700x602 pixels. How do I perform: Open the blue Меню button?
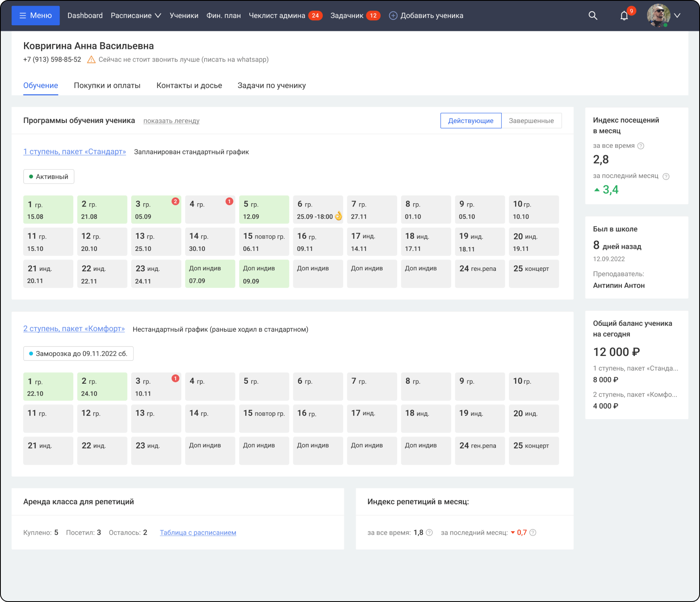35,15
